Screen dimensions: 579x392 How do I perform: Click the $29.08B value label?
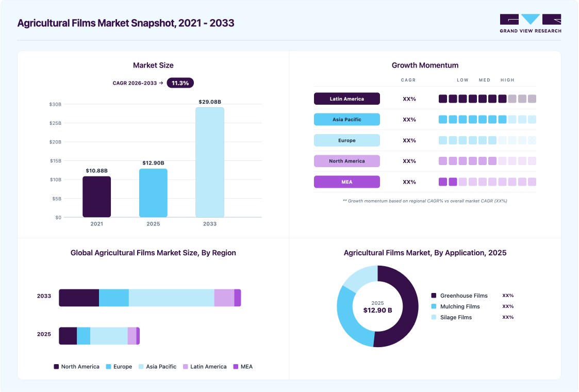click(210, 102)
